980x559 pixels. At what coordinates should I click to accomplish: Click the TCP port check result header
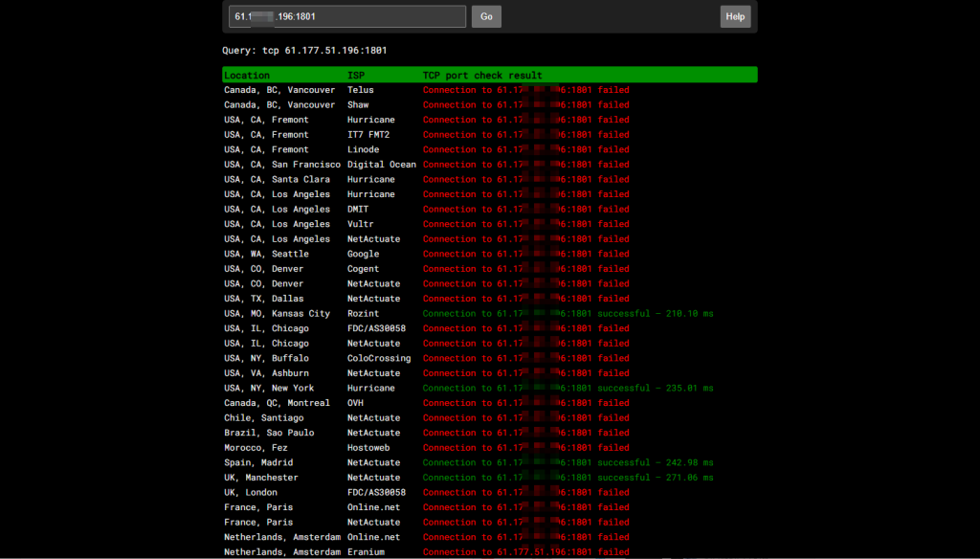pyautogui.click(x=482, y=75)
